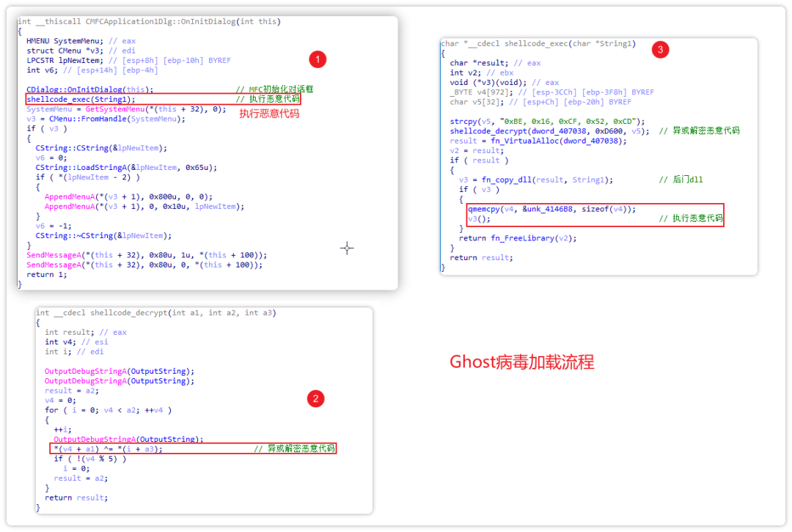
Task: Select the strcpy(v5, "0xBE, 0x16...") line
Action: pyautogui.click(x=547, y=122)
